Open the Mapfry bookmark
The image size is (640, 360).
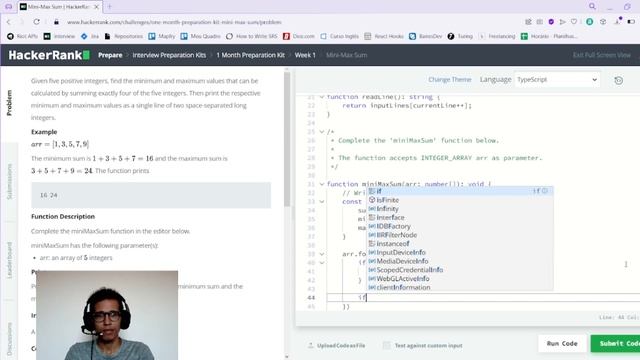(x=162, y=36)
